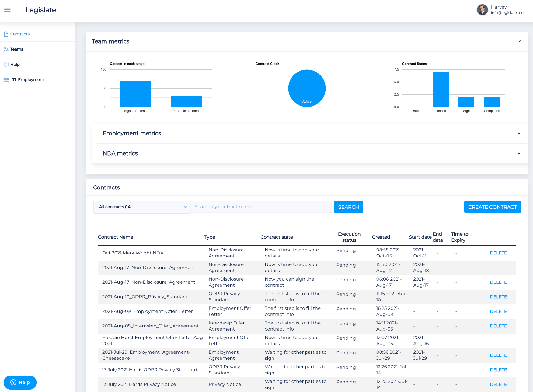Open the All contracts (14) dropdown
Image resolution: width=533 pixels, height=392 pixels.
click(142, 207)
